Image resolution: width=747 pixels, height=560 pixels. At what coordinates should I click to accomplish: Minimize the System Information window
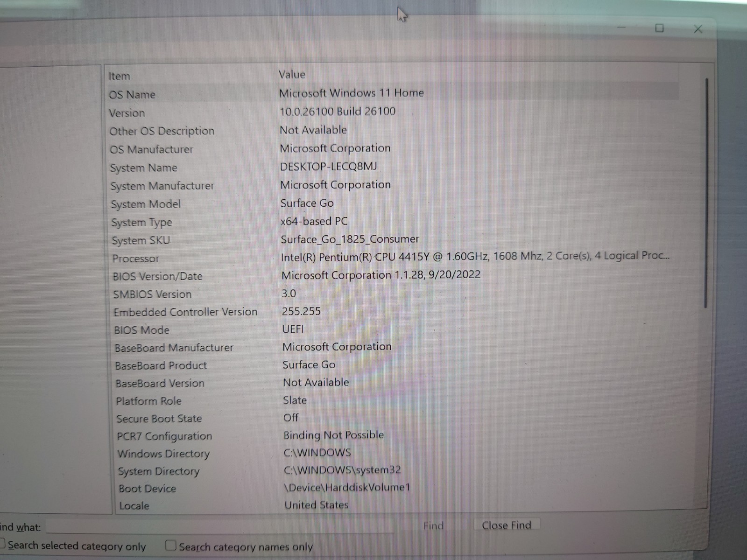coord(621,27)
